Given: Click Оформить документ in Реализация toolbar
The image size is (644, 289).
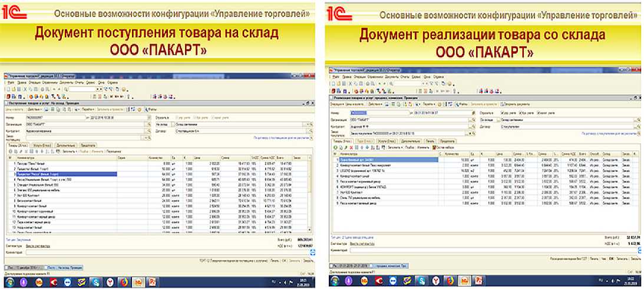Looking at the screenshot, I should click(x=515, y=104).
